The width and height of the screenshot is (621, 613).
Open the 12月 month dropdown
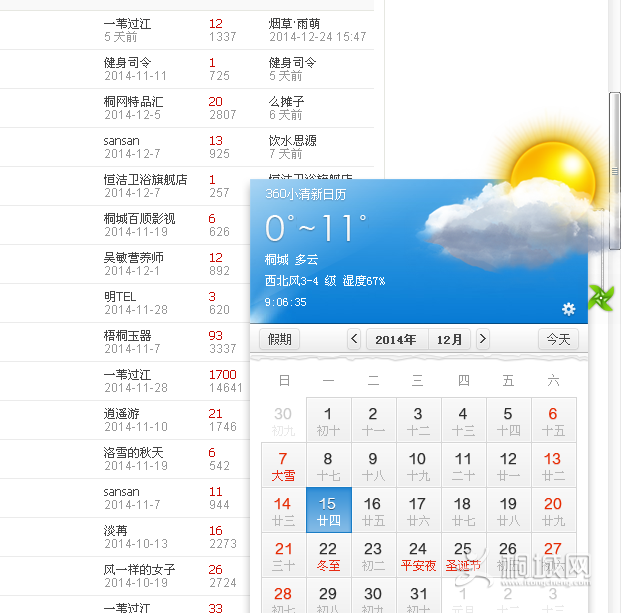449,339
